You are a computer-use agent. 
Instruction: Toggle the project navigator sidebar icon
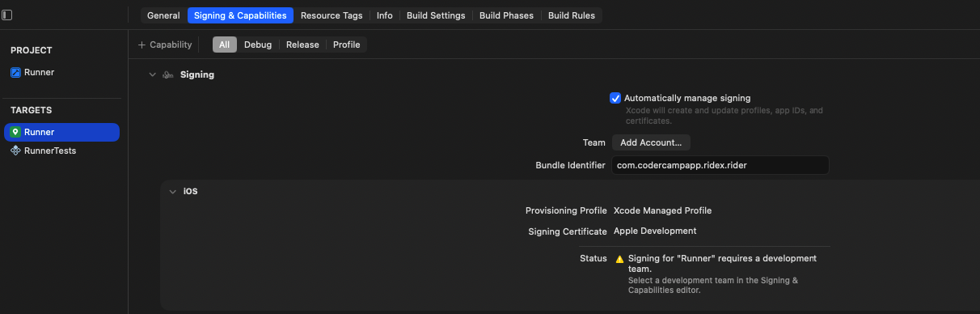(7, 15)
